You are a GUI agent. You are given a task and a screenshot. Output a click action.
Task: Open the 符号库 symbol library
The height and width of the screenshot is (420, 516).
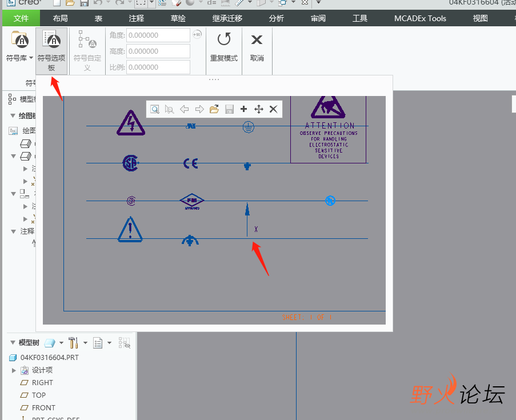click(x=19, y=46)
